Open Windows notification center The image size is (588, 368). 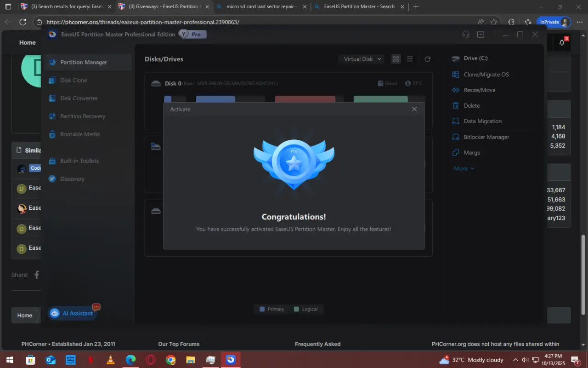(575, 360)
